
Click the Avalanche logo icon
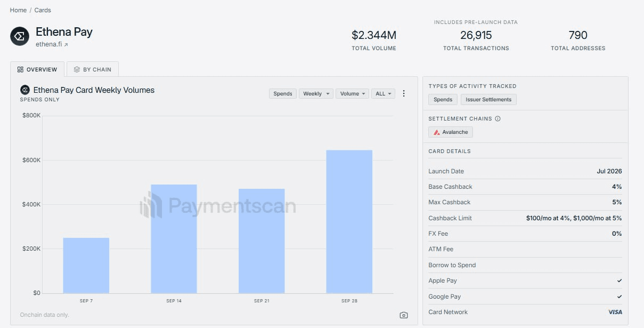pyautogui.click(x=437, y=132)
